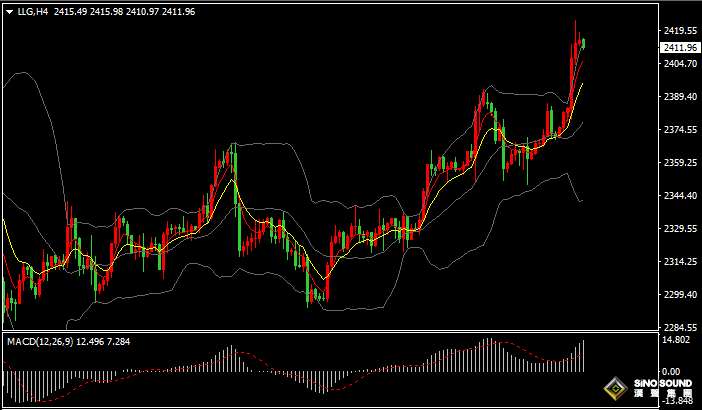
Task: Click the 2299.40 price axis label
Action: (680, 295)
